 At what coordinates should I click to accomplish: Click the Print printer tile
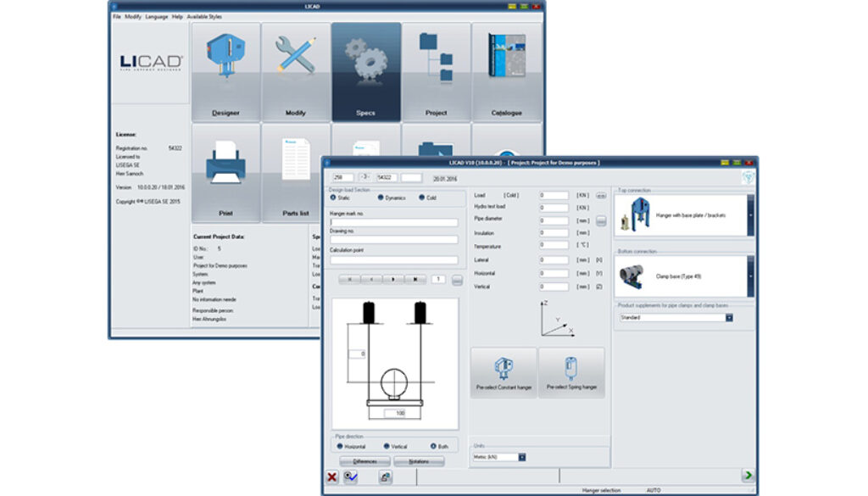click(225, 172)
